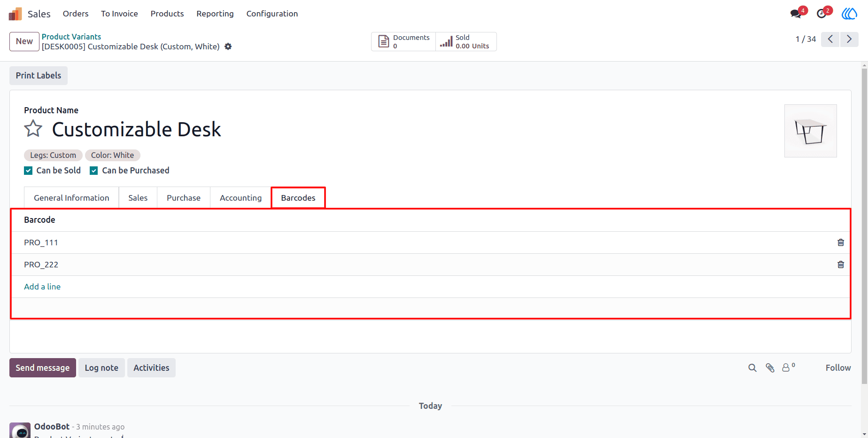Open the user avatar menu icon
Viewport: 868px width, 438px height.
(849, 14)
